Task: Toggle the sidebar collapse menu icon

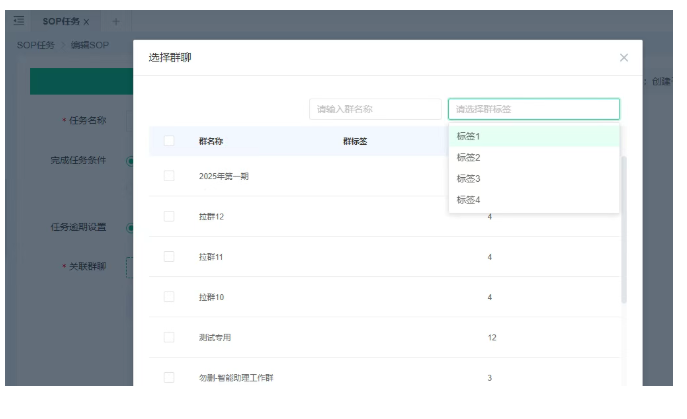Action: (x=19, y=21)
